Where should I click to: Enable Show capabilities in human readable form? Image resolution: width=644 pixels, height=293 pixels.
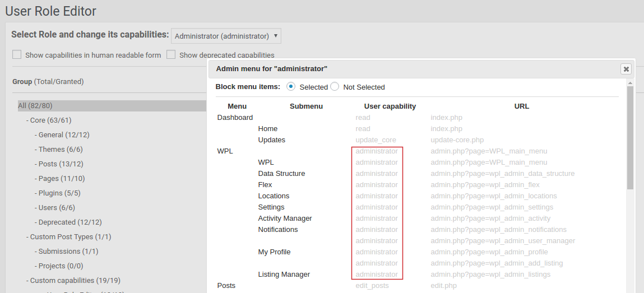17,54
